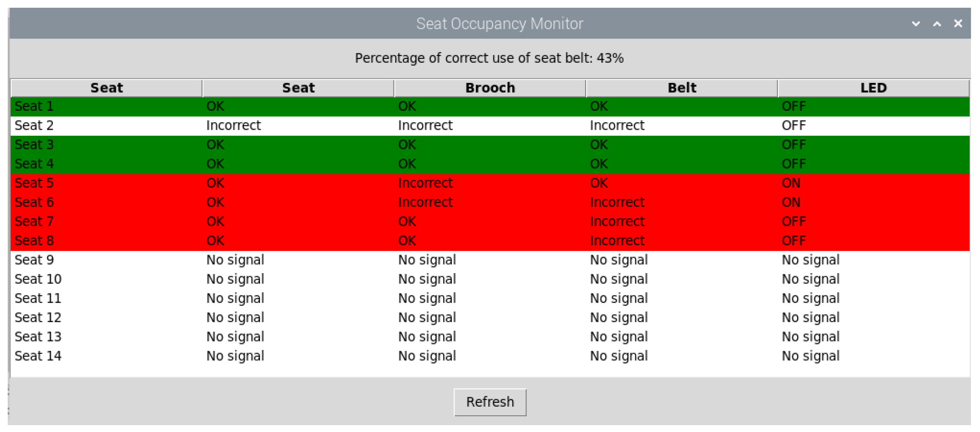The width and height of the screenshot is (980, 432).
Task: Select the Seat 1 row
Action: point(34,106)
